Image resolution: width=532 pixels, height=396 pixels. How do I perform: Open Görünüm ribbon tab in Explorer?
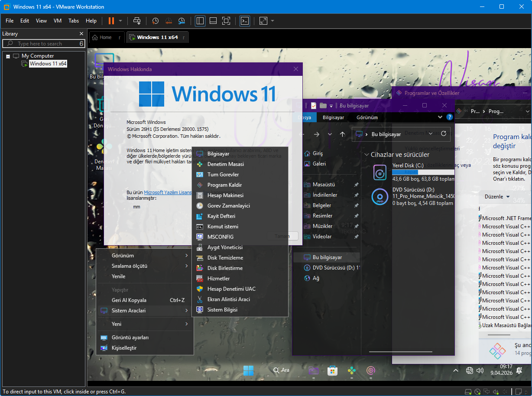coord(367,117)
